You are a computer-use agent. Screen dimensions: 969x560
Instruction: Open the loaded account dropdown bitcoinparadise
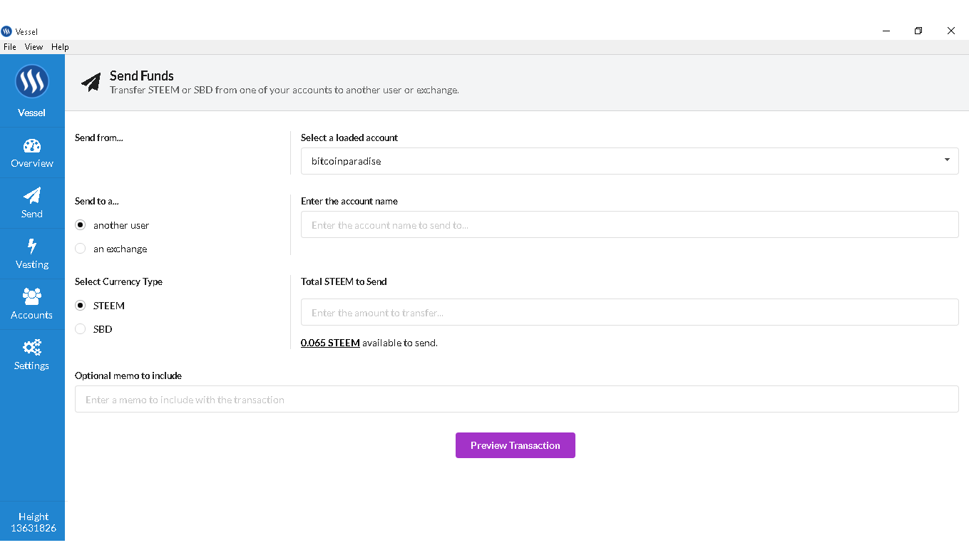click(x=630, y=161)
